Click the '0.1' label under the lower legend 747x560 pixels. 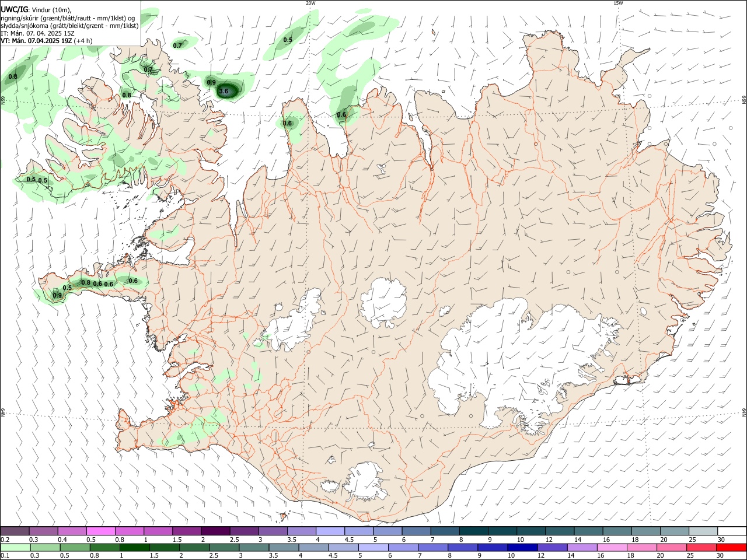[5, 556]
